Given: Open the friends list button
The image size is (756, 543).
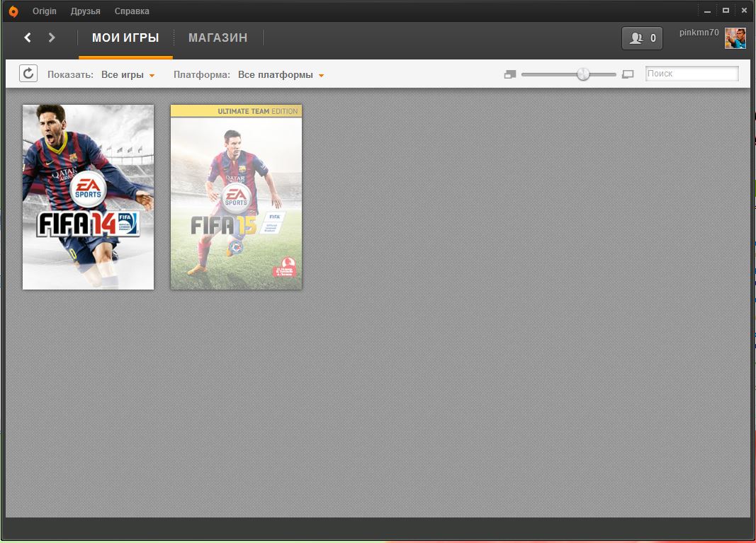Looking at the screenshot, I should (642, 38).
